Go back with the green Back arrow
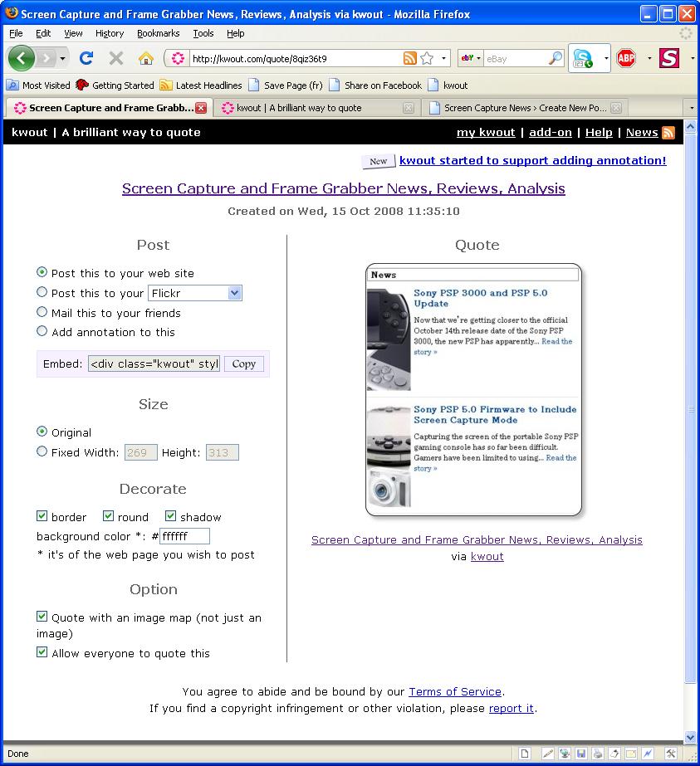 (x=21, y=59)
